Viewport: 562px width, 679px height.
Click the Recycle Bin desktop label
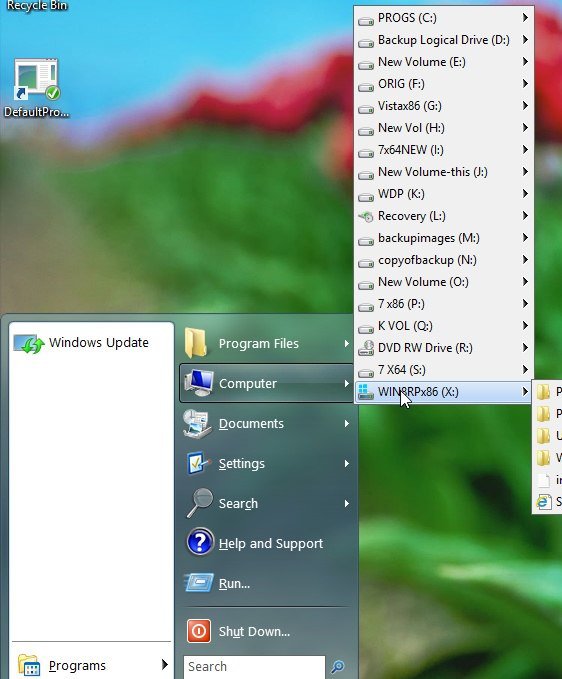37,6
